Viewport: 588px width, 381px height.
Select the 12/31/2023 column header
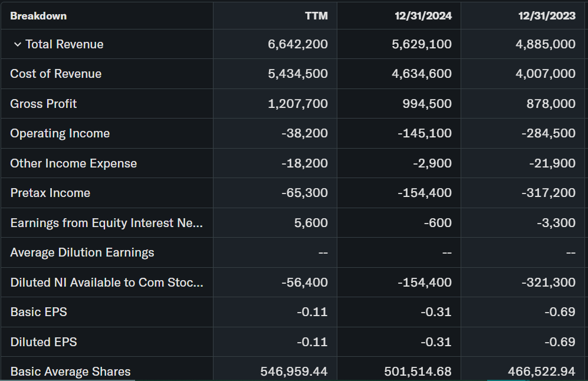547,16
